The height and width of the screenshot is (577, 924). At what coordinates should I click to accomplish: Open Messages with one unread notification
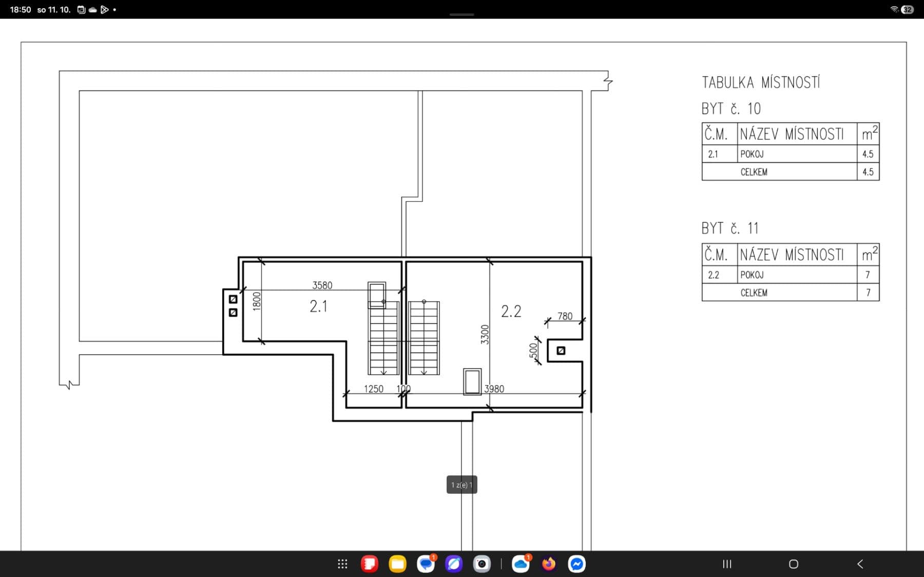tap(426, 564)
